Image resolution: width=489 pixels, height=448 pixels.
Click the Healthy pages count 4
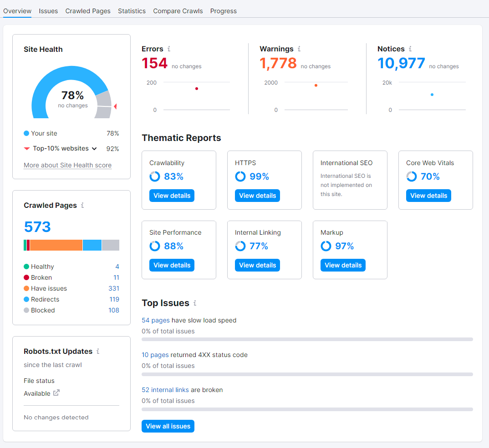coord(117,267)
